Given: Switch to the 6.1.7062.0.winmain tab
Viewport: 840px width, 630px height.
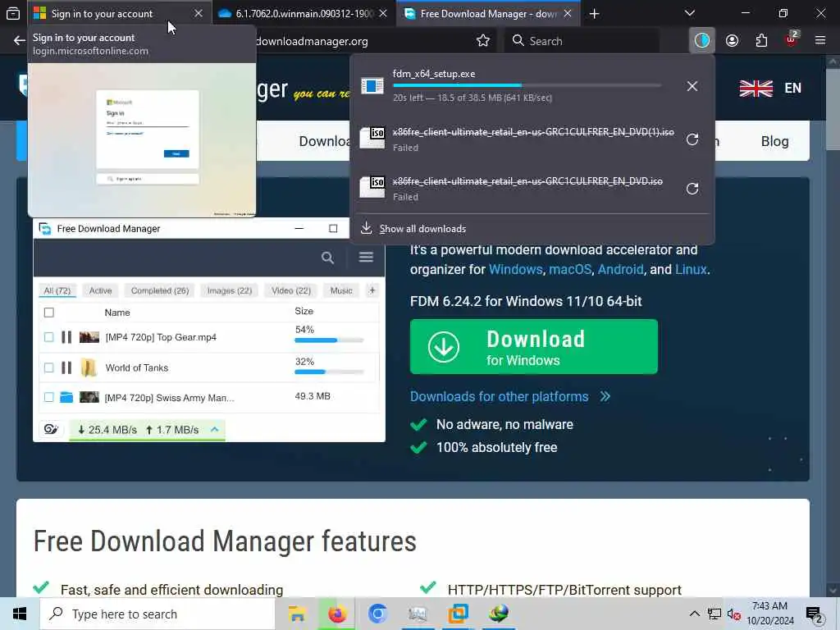Looking at the screenshot, I should tap(304, 14).
